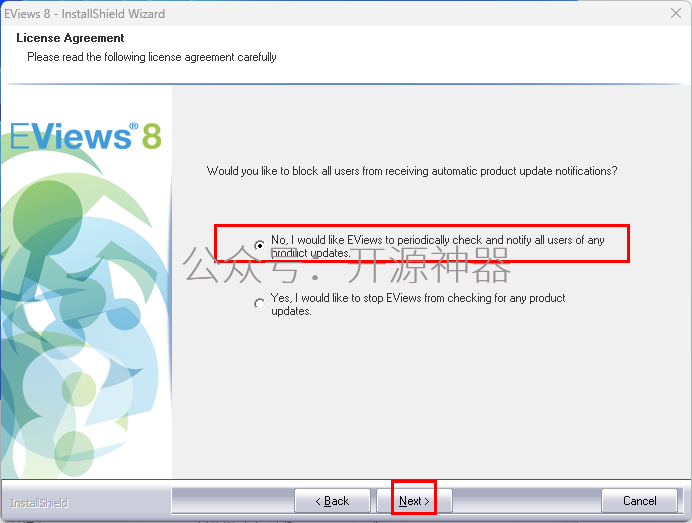Click the Next button

coord(414,501)
